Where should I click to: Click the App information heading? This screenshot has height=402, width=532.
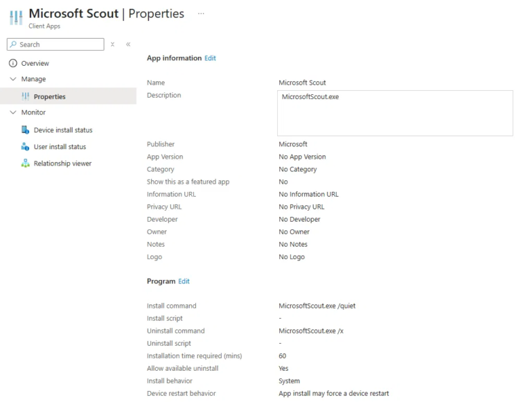click(x=174, y=58)
